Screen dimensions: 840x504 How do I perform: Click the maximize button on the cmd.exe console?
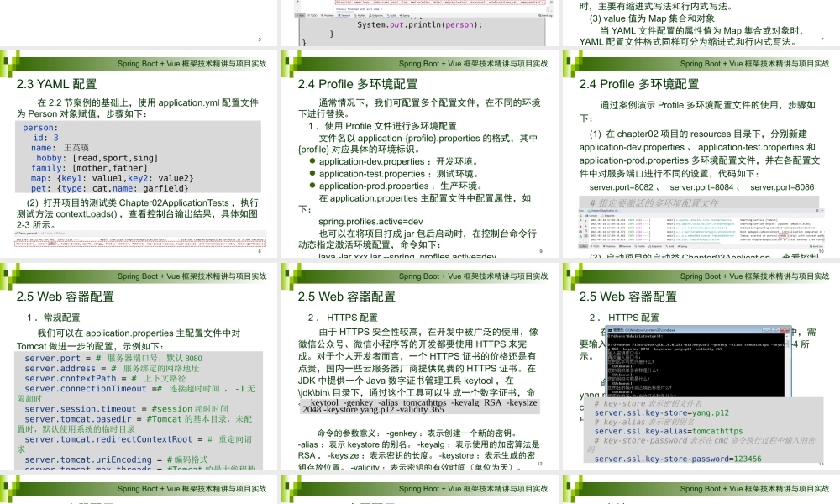click(x=775, y=329)
